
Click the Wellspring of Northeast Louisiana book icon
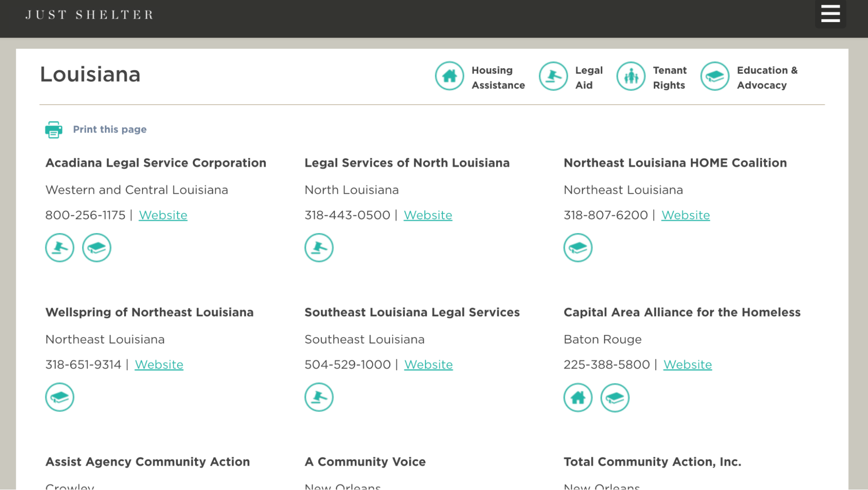coord(59,397)
